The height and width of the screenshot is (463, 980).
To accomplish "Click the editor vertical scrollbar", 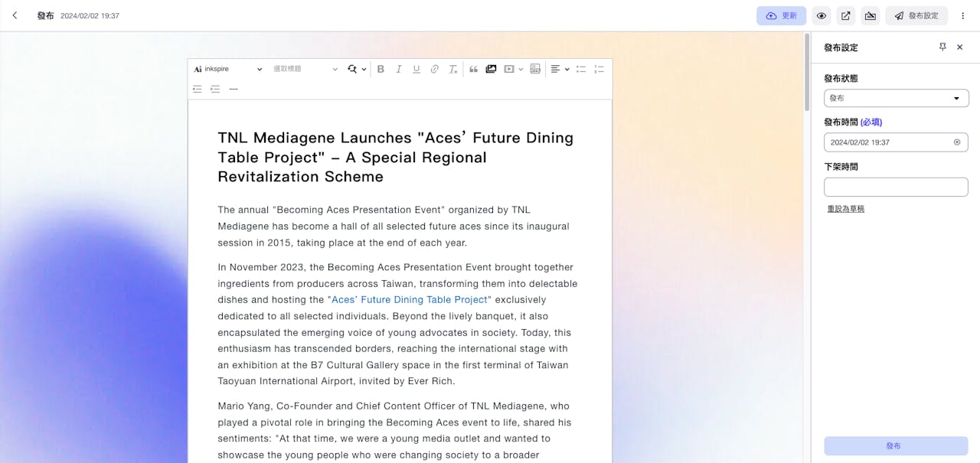I will [x=806, y=73].
